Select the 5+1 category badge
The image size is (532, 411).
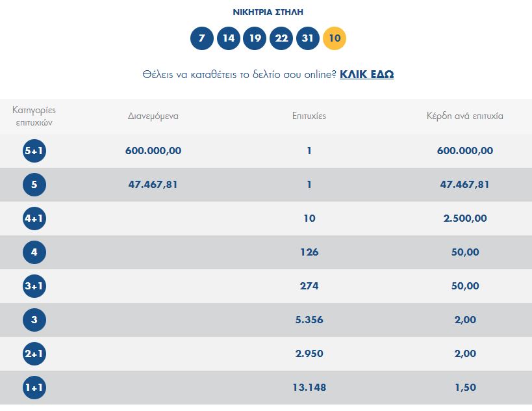click(34, 150)
